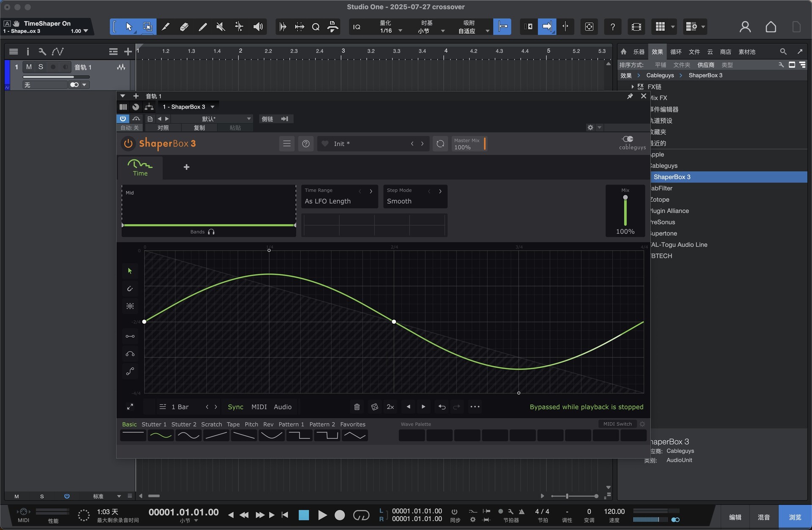Switch to 文件 browser tab
Screen dimensions: 812x530
[x=694, y=52]
